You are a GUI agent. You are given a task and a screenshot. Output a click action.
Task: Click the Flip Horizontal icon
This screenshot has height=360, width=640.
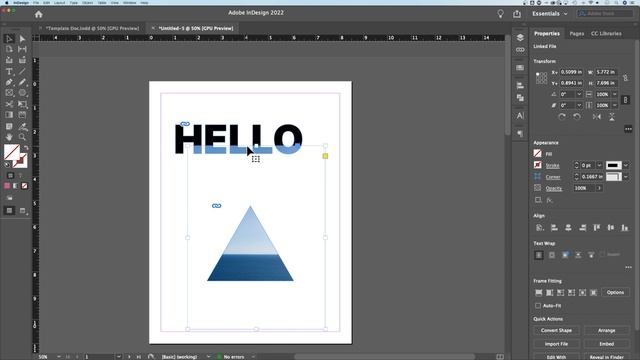tap(596, 117)
